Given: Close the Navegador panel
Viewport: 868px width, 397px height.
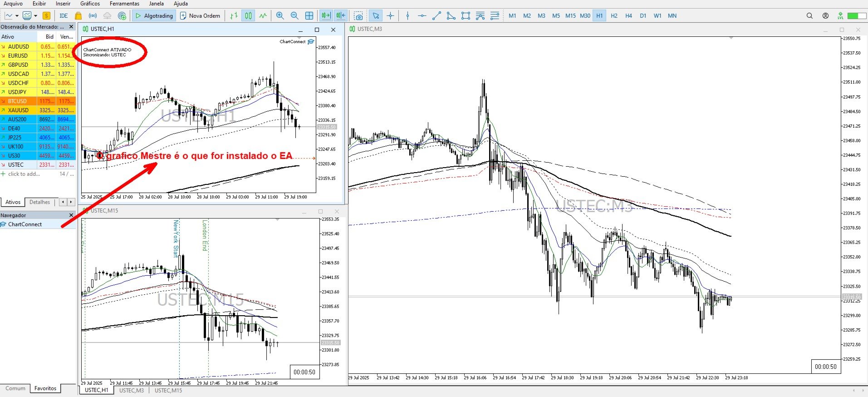Looking at the screenshot, I should pyautogui.click(x=71, y=215).
